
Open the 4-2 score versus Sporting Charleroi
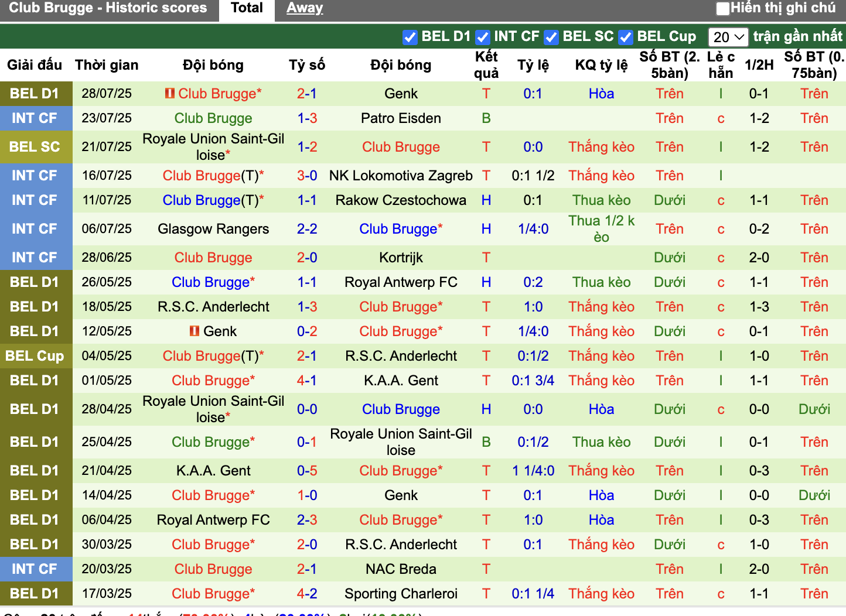307,594
